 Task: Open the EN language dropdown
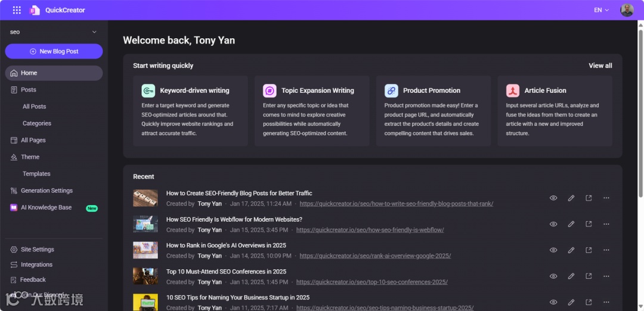pyautogui.click(x=602, y=10)
